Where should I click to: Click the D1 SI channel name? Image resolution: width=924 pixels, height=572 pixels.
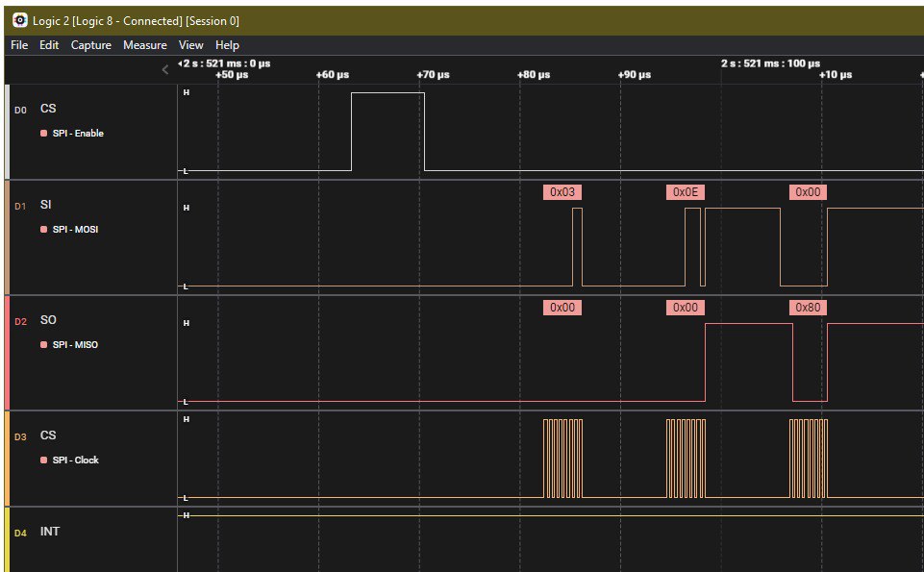coord(45,206)
